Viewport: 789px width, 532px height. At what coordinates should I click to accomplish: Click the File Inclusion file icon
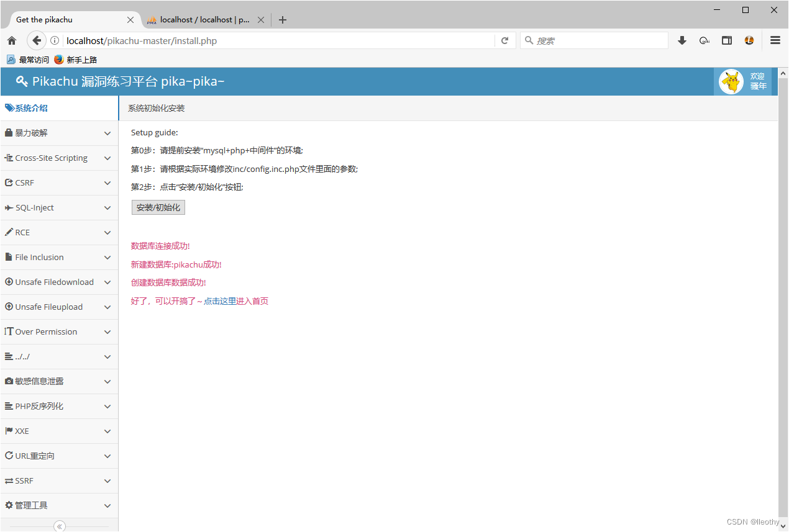coord(9,257)
